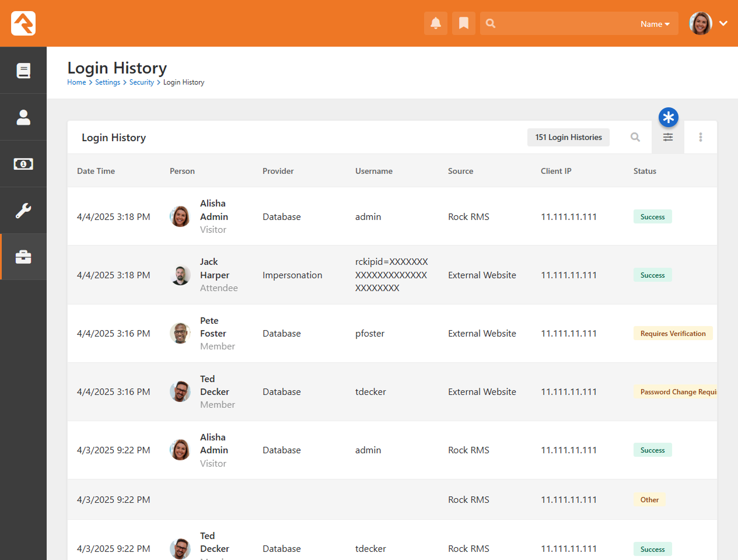
Task: Click Impersonation provider cell
Action: point(292,275)
